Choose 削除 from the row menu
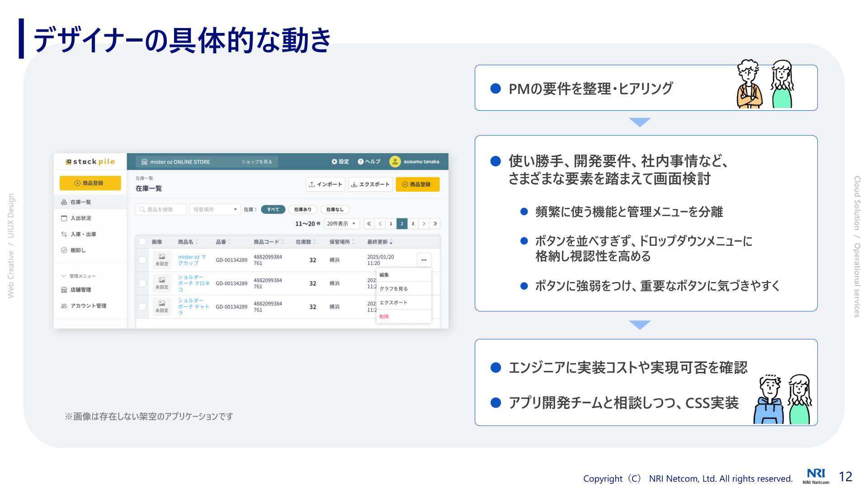 tap(384, 316)
